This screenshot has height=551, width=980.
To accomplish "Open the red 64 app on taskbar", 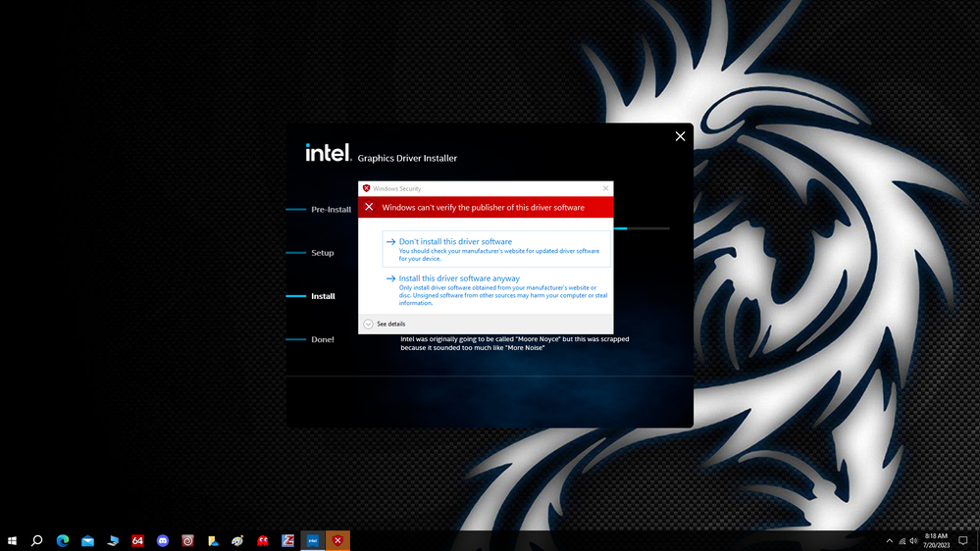I will tap(137, 540).
